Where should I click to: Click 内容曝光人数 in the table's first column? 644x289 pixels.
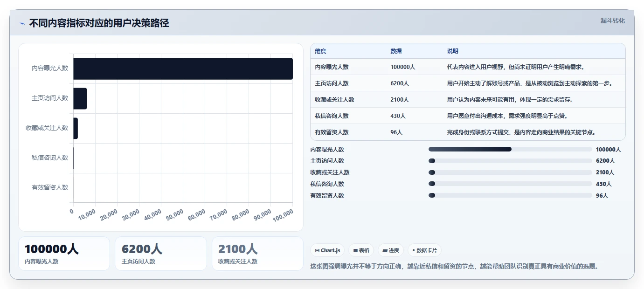(332, 67)
